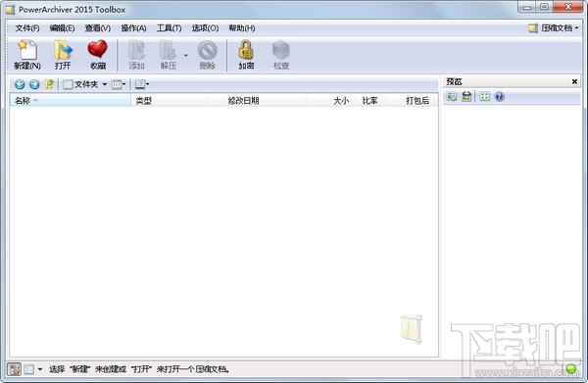Viewport: 588px width, 383px height.
Task: Open the 工具(T) menu
Action: click(x=169, y=28)
